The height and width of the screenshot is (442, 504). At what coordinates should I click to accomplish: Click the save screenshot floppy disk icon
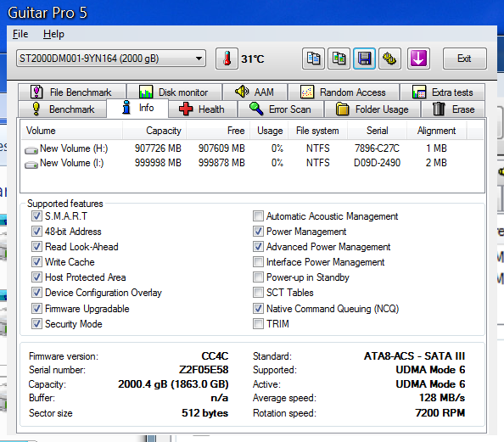(x=364, y=59)
